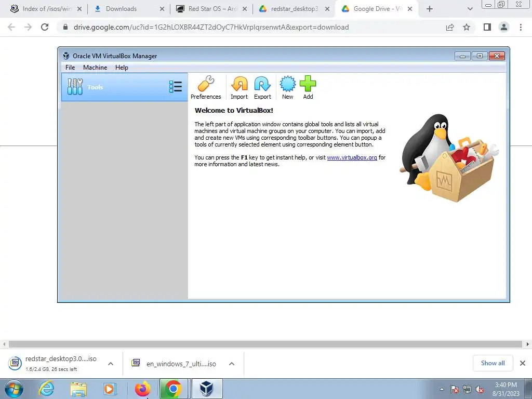532x399 pixels.
Task: Switch to Chrome in the taskbar
Action: [x=174, y=389]
